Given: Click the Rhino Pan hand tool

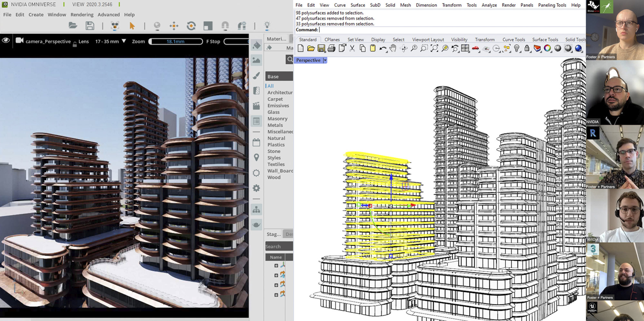Looking at the screenshot, I should (x=393, y=49).
